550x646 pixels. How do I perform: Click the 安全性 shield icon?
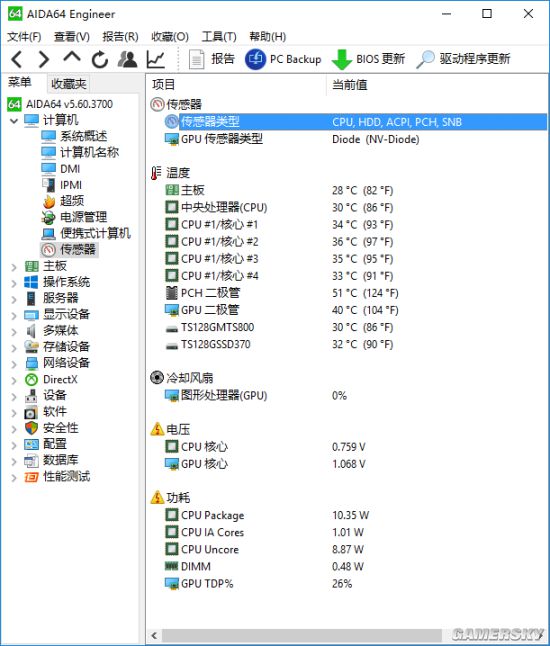click(31, 428)
